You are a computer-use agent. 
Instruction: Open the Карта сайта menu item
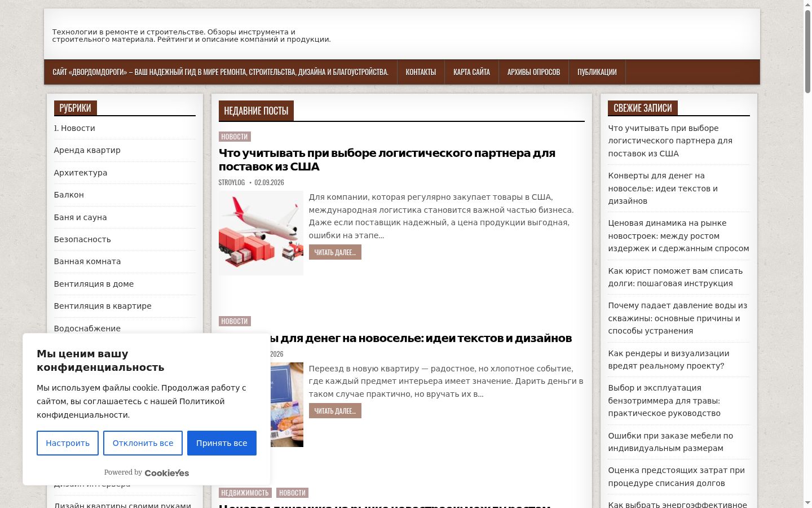point(471,72)
